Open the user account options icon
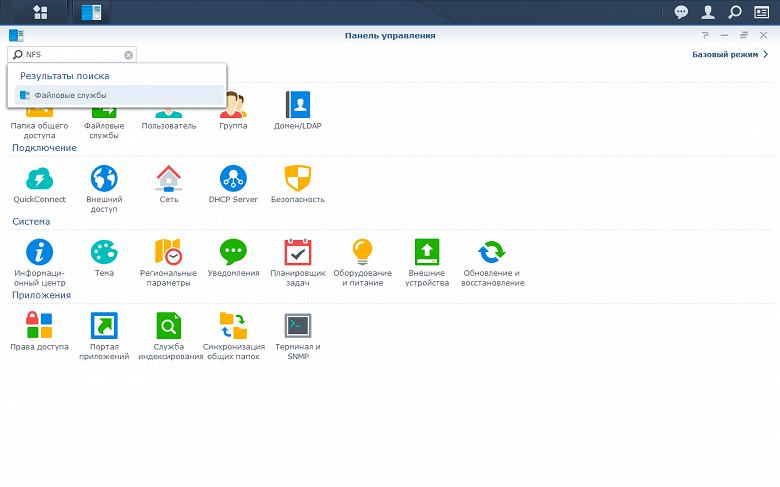The height and width of the screenshot is (487, 780). [708, 12]
